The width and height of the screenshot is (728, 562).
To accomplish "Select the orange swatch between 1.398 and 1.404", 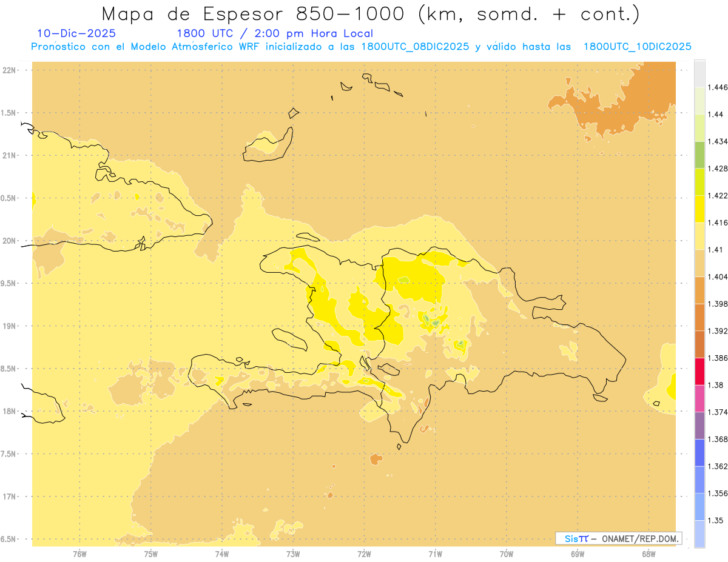I will [699, 290].
